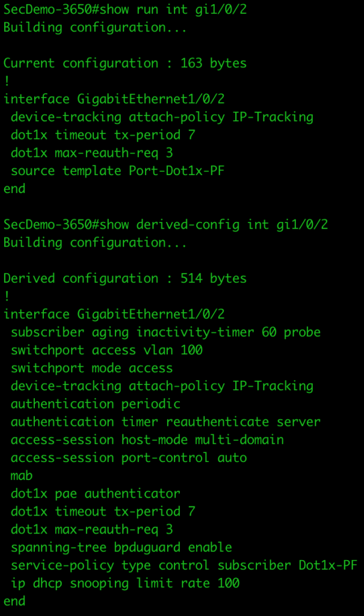Select the 'ip dhcp snooping limit rate 100' line
The width and height of the screenshot is (364, 616).
125,583
